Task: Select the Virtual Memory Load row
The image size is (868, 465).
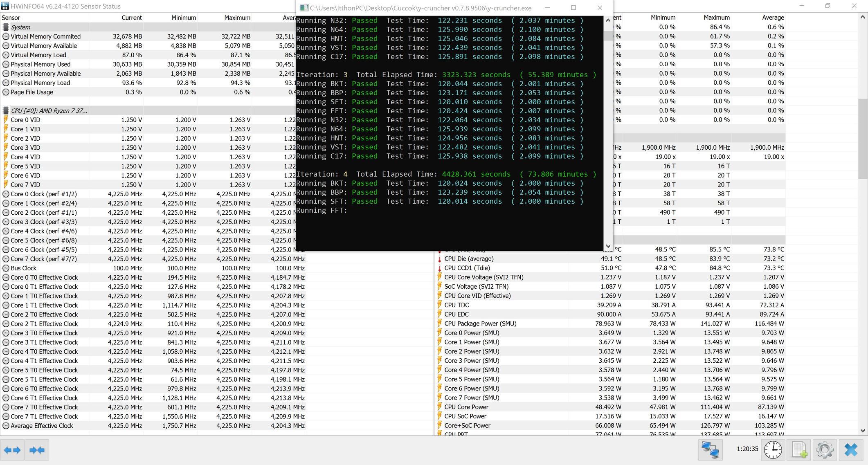Action: [x=147, y=55]
